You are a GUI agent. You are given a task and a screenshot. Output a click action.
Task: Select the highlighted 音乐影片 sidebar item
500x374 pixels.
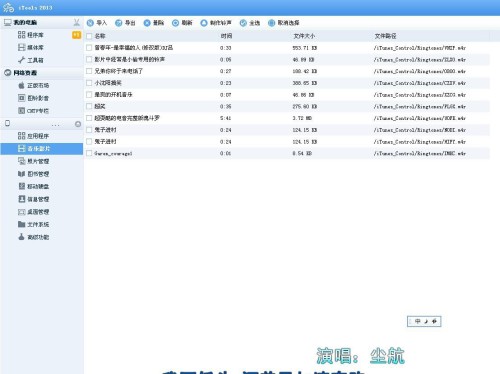point(42,149)
